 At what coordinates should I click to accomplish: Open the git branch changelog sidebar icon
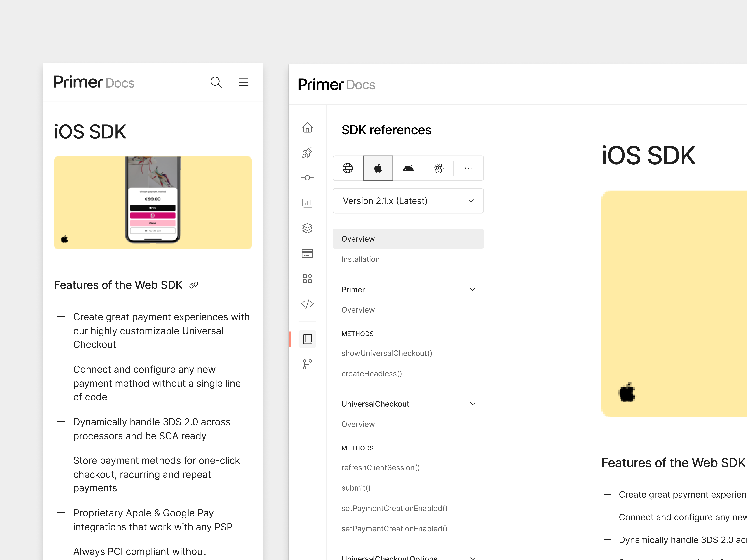point(307,364)
